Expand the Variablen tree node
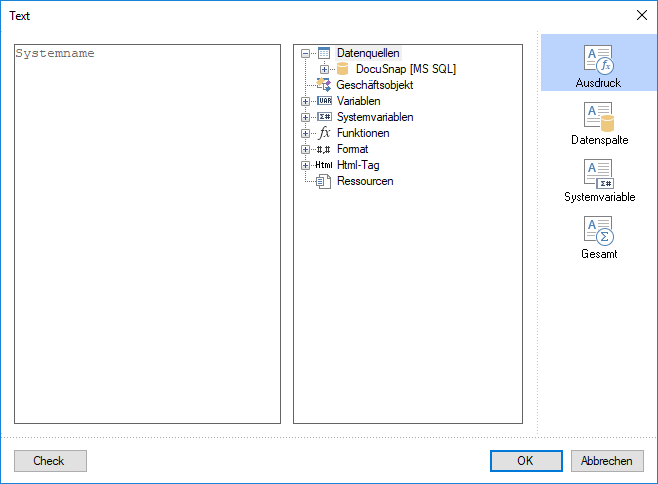The width and height of the screenshot is (658, 484). pyautogui.click(x=306, y=101)
